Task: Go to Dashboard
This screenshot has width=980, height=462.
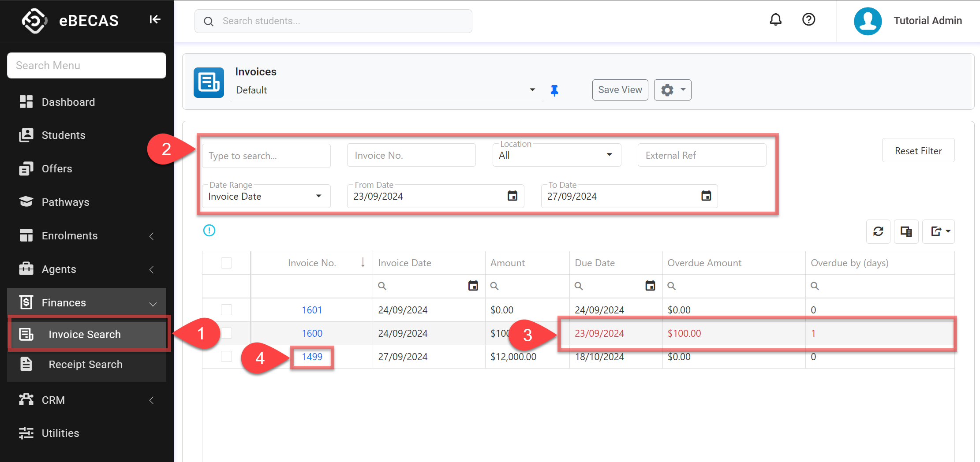Action: tap(86, 102)
